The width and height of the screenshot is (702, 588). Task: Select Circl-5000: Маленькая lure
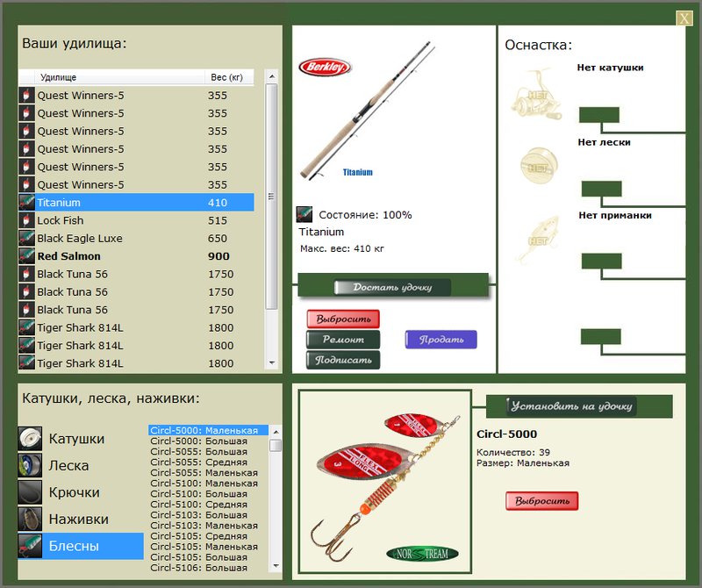click(209, 430)
